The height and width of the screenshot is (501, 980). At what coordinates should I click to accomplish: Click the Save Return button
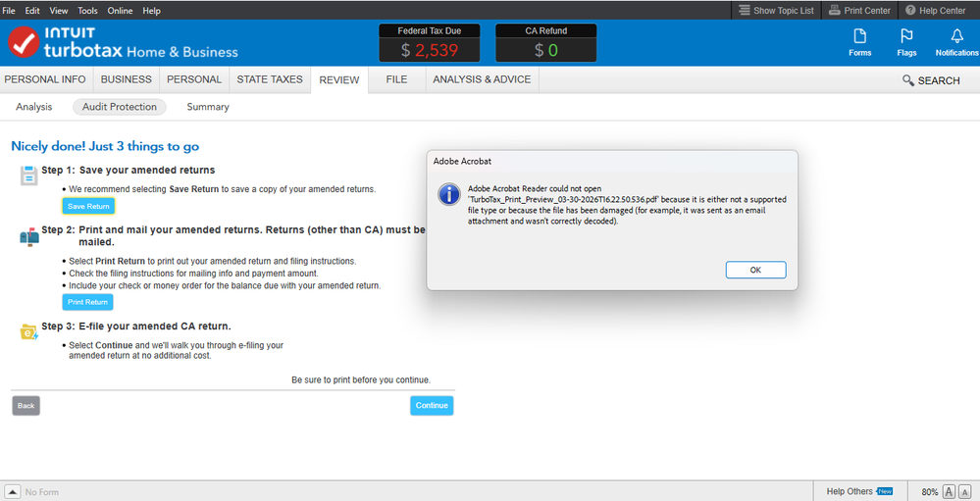tap(88, 206)
